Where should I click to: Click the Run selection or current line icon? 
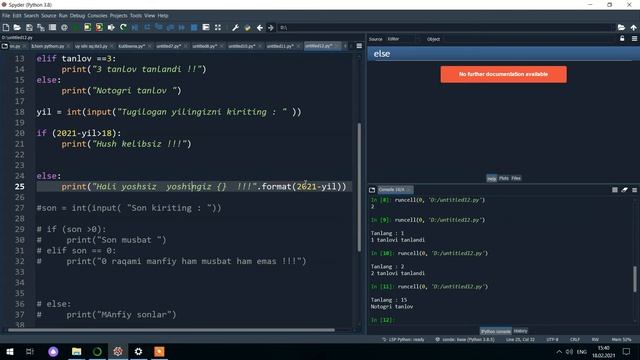coord(111,27)
